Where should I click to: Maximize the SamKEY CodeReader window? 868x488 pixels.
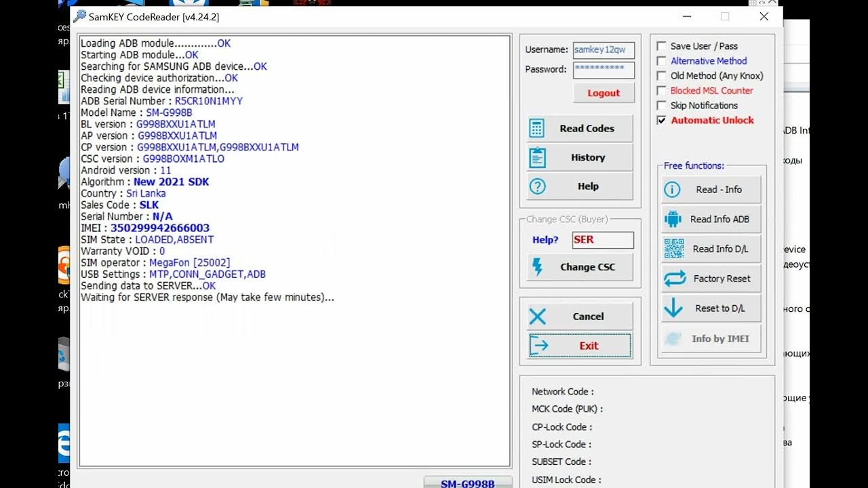pyautogui.click(x=725, y=16)
